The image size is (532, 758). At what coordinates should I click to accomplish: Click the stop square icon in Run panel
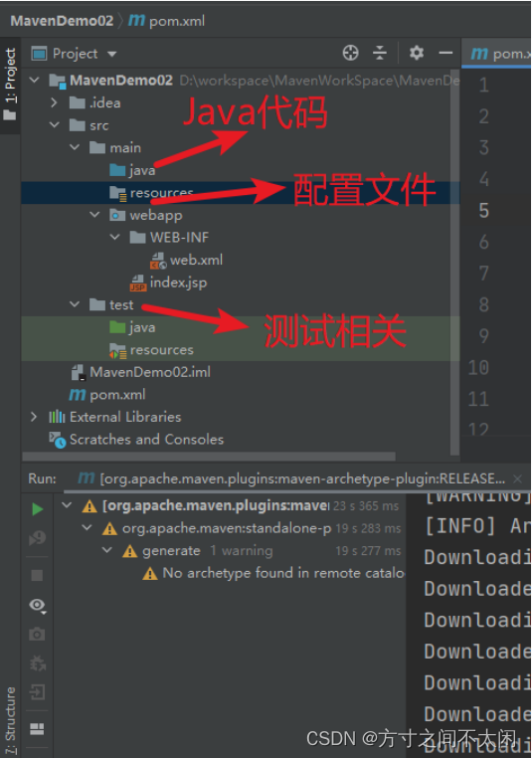37,575
